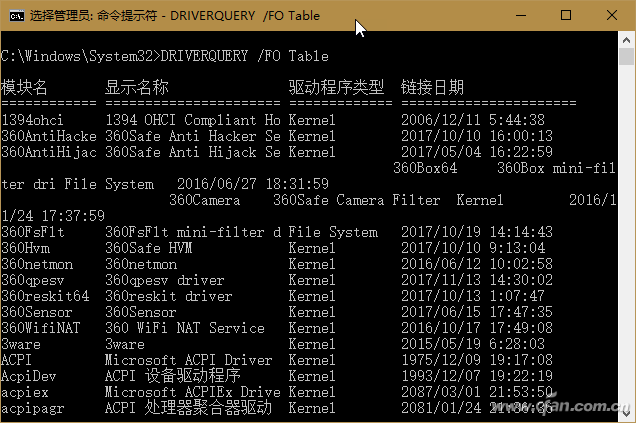Click date 1975/12/09 19:17:08

click(477, 360)
